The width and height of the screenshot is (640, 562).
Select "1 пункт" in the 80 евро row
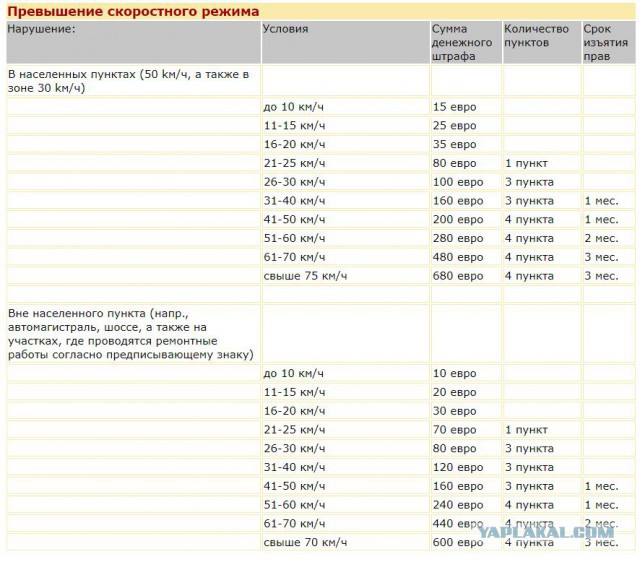click(x=527, y=163)
